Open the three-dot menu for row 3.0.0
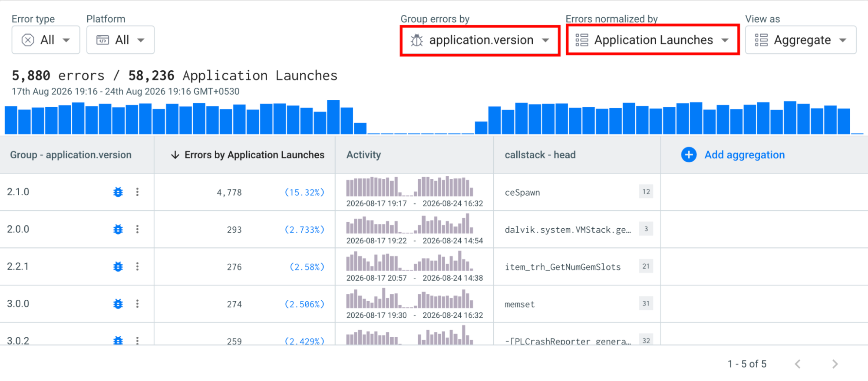Viewport: 868px width, 381px height. coord(137,304)
